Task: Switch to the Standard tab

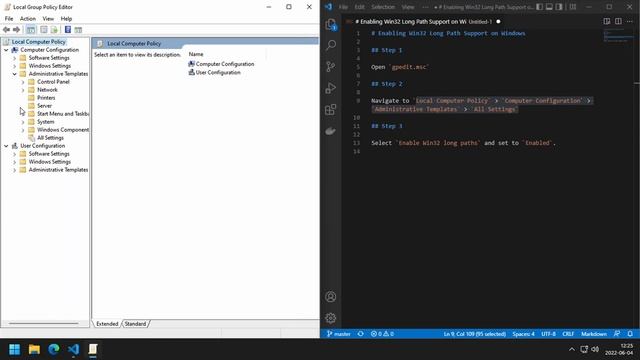Action: point(135,324)
